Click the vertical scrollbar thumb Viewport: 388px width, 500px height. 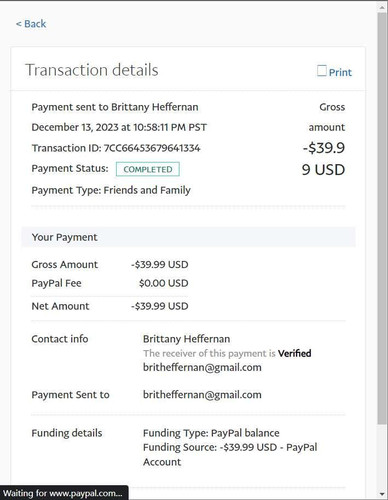pos(383,218)
